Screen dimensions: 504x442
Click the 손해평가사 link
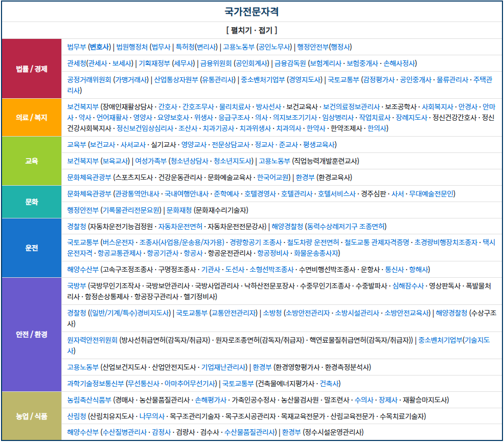click(211, 400)
